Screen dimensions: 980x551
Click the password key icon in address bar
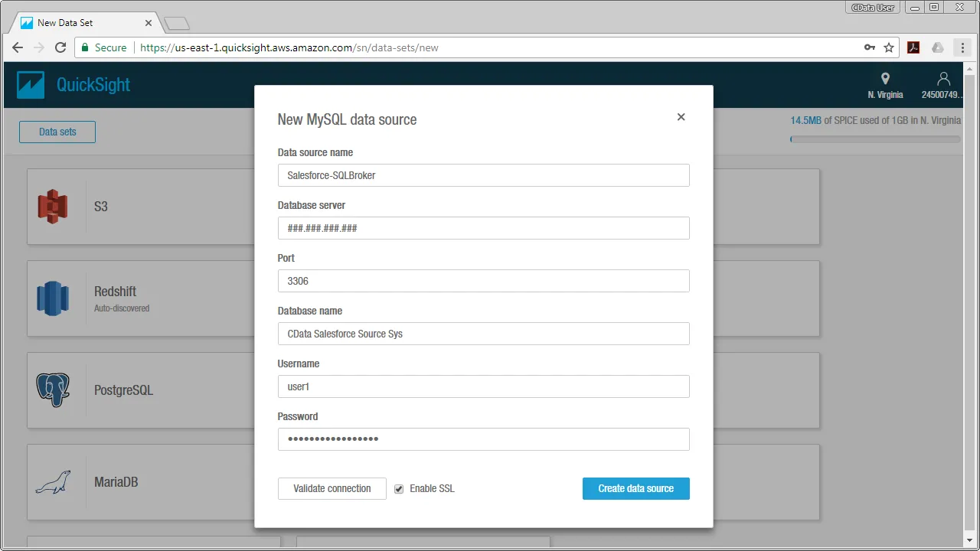point(870,47)
